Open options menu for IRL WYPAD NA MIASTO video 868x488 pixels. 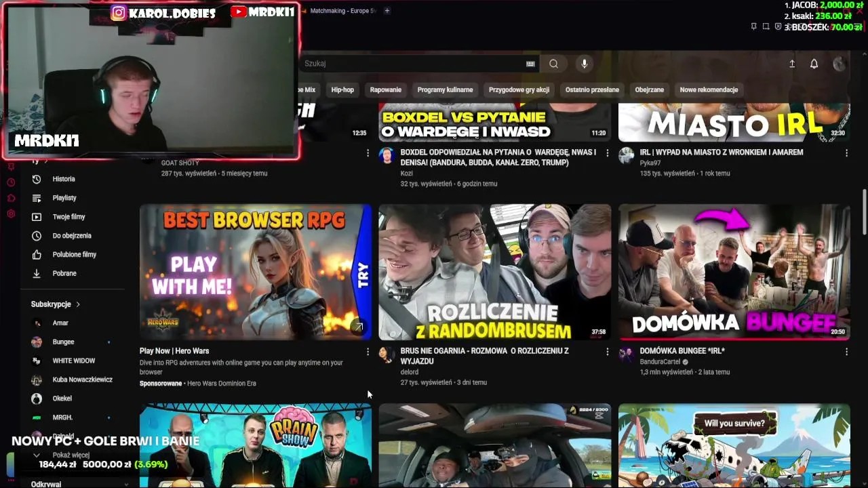[846, 153]
